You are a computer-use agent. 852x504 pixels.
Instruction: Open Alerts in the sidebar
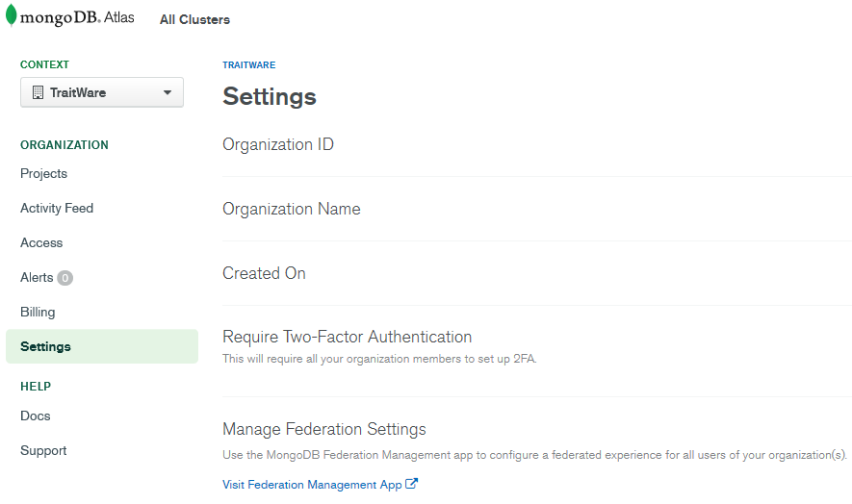37,278
